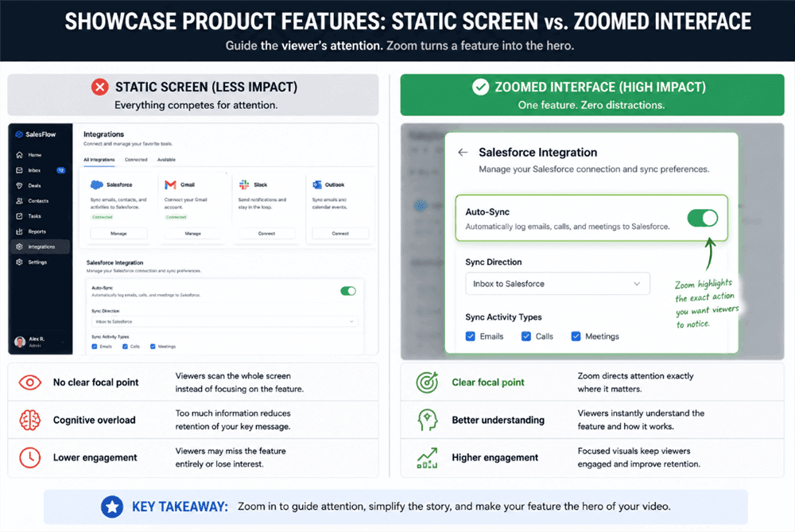Image resolution: width=795 pixels, height=532 pixels.
Task: Click the target icon beside Clear focal point
Action: [428, 382]
